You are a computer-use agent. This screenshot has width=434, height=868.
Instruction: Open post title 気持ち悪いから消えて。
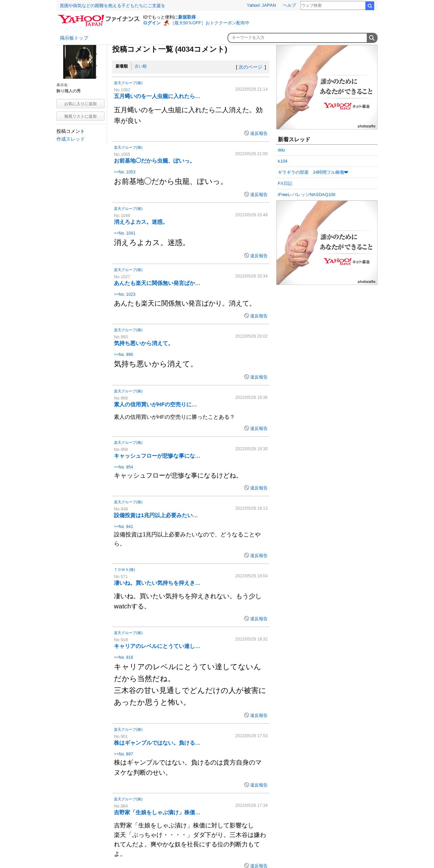(143, 343)
